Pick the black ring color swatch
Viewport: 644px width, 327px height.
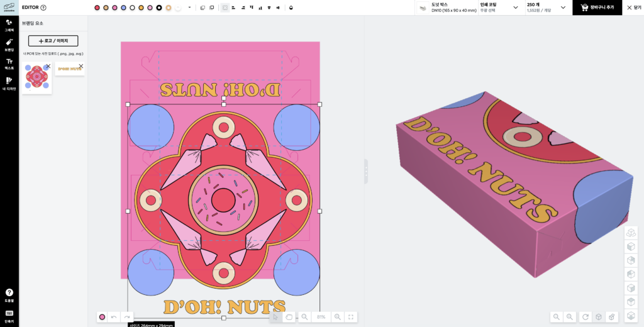coord(159,8)
